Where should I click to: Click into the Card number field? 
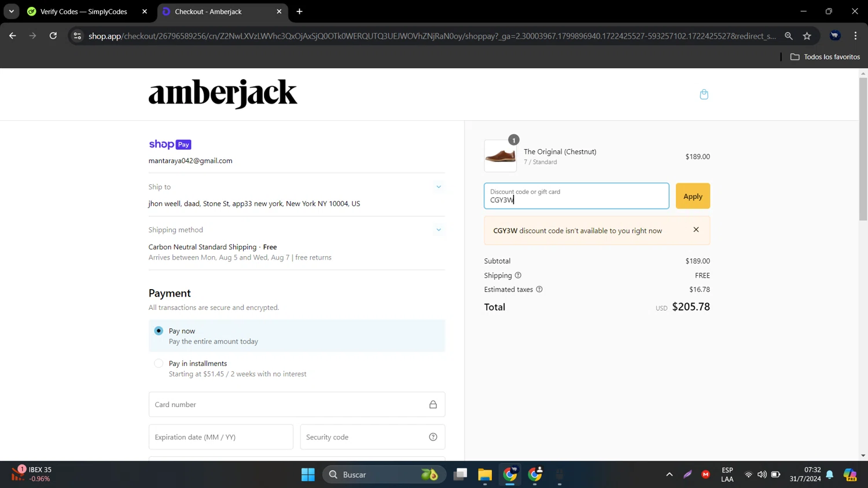pyautogui.click(x=297, y=405)
